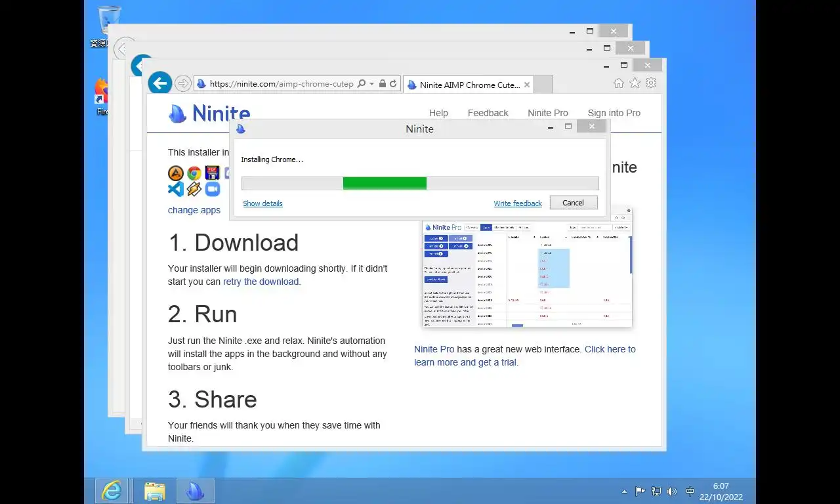Close the rearmost background IE window

point(613,31)
